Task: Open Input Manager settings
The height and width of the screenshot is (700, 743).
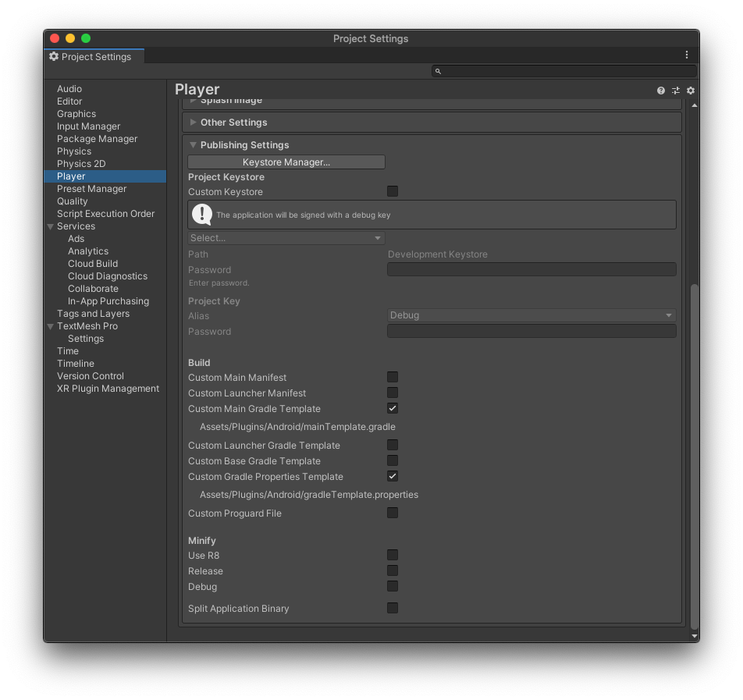Action: (89, 126)
